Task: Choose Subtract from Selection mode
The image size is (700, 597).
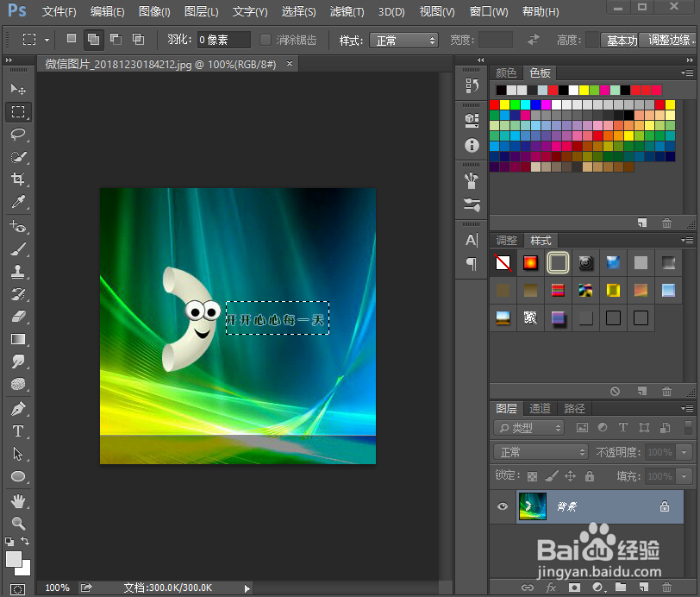Action: click(x=116, y=40)
